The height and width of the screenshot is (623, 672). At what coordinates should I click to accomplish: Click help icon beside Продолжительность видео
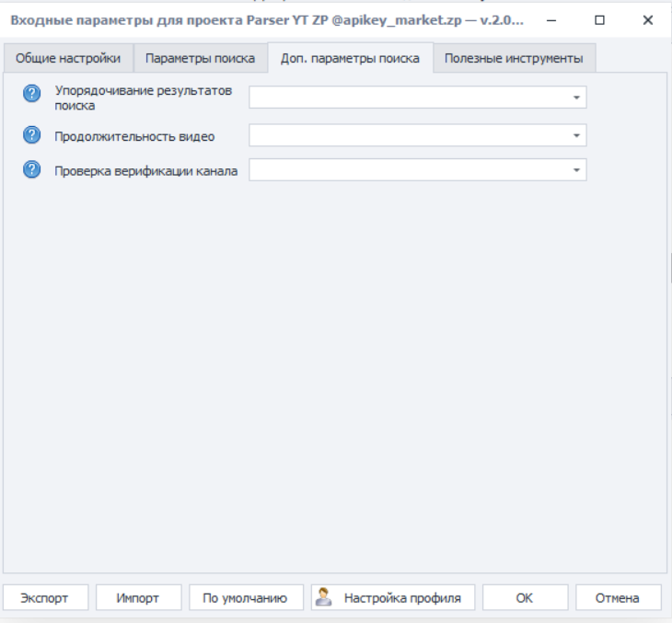[30, 135]
